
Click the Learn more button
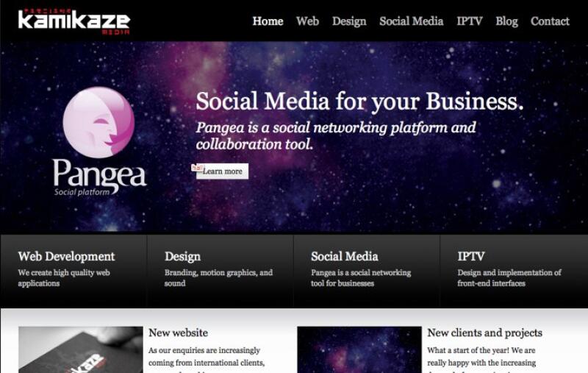(x=222, y=171)
